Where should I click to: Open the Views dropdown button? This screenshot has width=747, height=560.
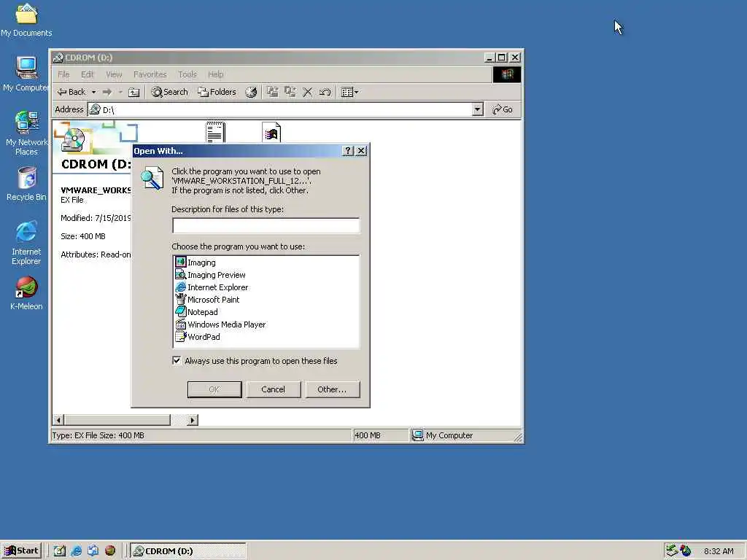click(349, 92)
